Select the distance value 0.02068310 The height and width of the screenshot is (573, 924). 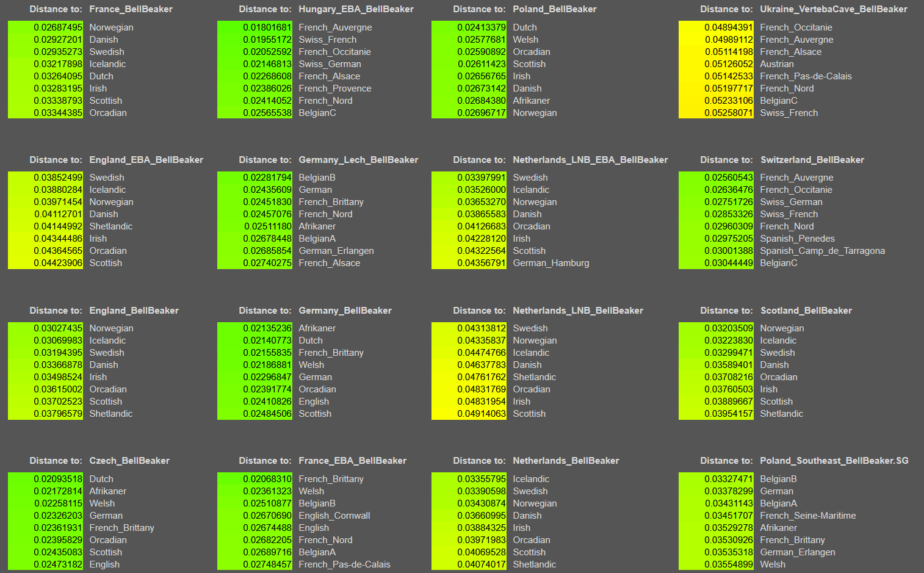[267, 479]
